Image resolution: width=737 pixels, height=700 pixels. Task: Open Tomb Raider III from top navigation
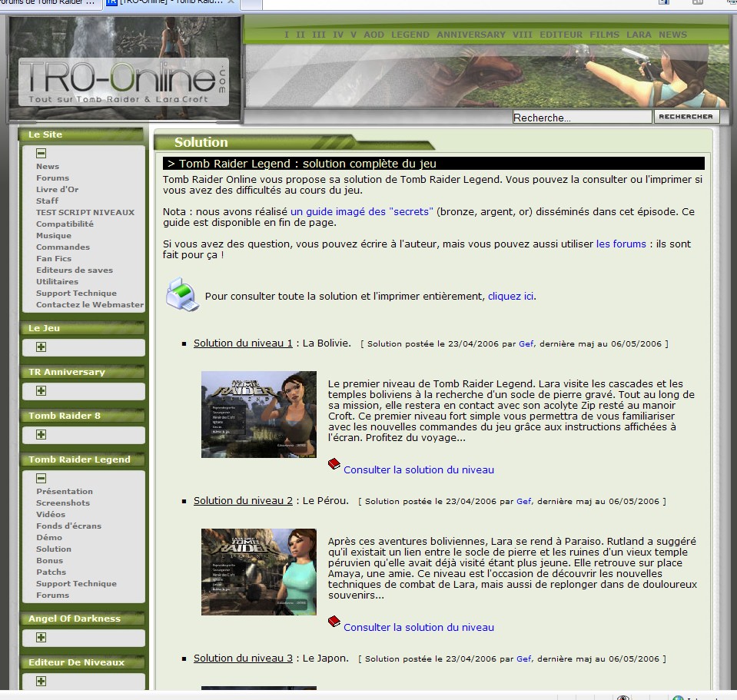tap(319, 35)
